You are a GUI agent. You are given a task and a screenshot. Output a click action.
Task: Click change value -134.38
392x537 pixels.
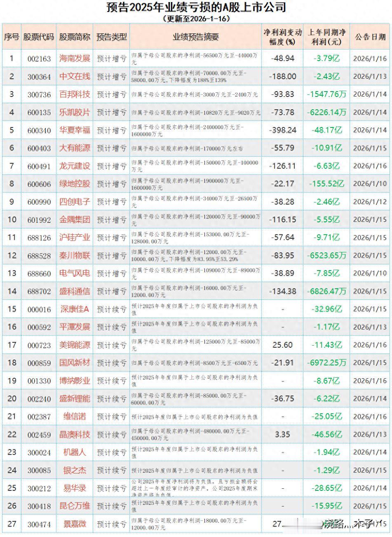pos(283,291)
